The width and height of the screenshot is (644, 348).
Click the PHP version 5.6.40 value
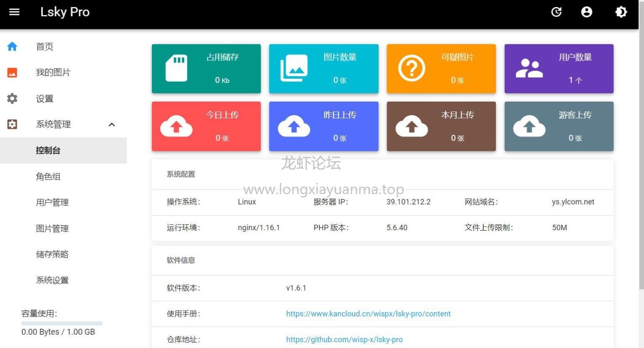397,228
